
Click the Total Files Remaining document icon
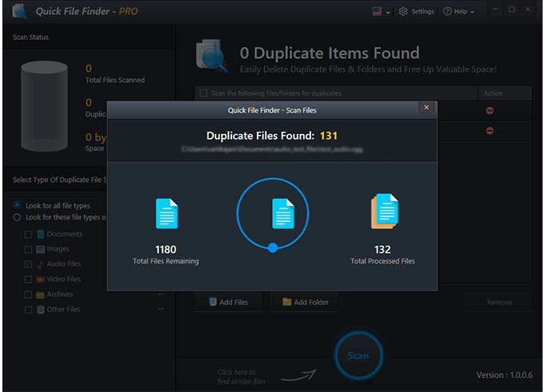click(166, 214)
